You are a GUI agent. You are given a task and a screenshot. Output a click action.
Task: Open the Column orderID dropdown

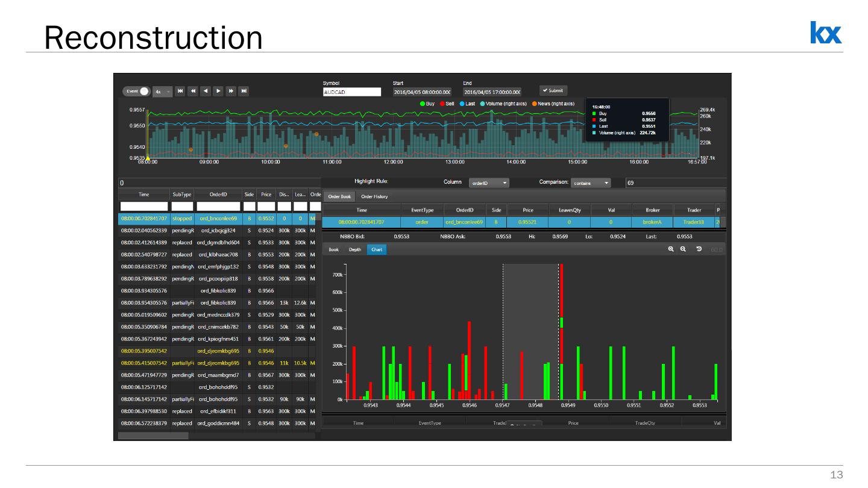[489, 183]
